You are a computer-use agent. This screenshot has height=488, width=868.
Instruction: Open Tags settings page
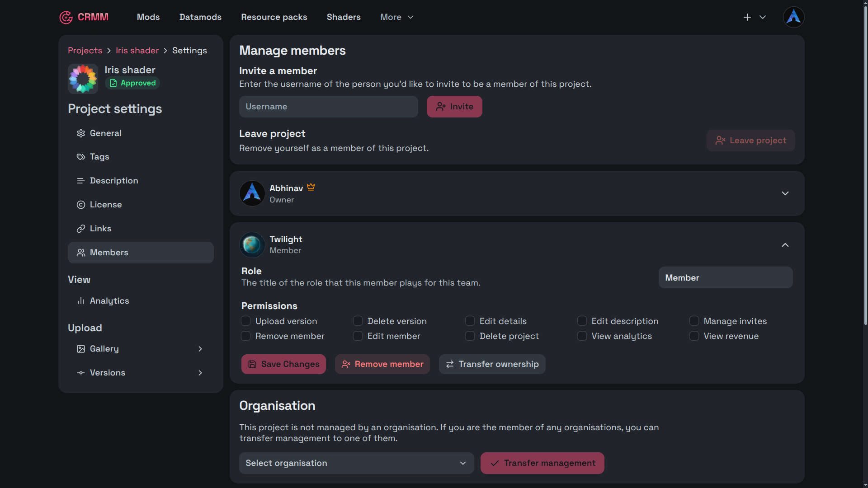[141, 157]
